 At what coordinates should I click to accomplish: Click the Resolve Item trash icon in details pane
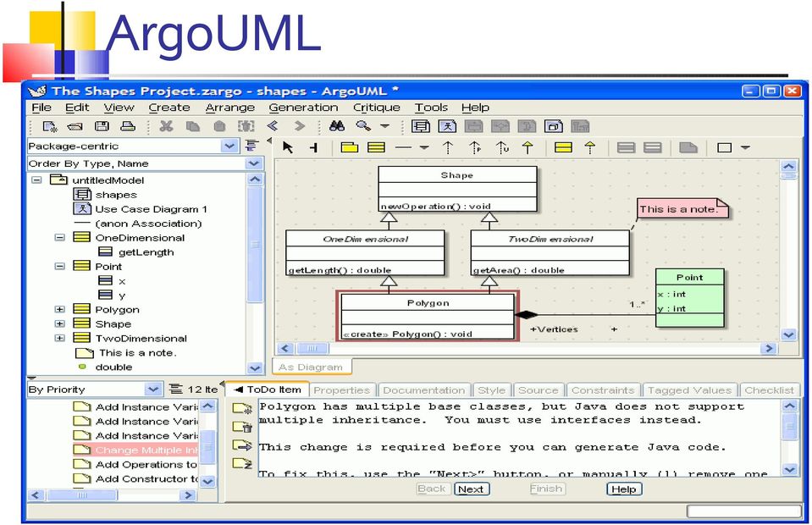(242, 427)
